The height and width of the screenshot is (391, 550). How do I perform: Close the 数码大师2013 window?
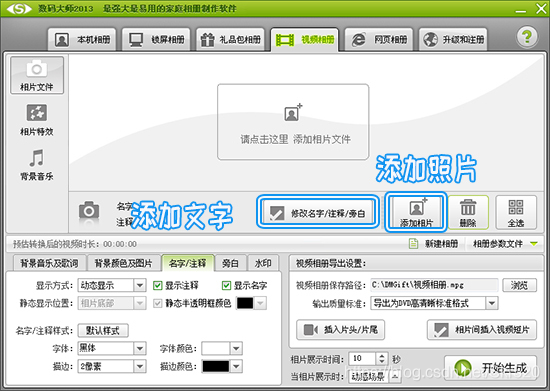[541, 9]
